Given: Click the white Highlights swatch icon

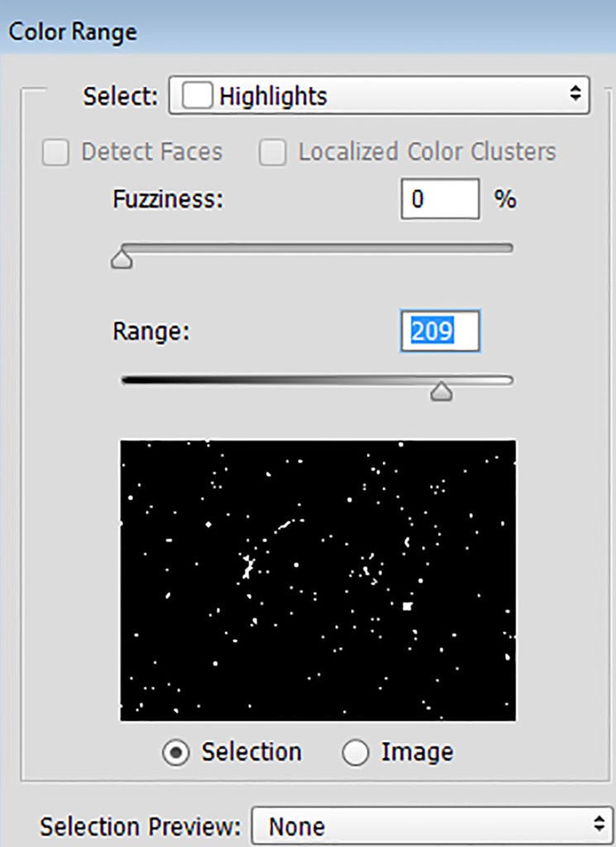Looking at the screenshot, I should coord(197,96).
